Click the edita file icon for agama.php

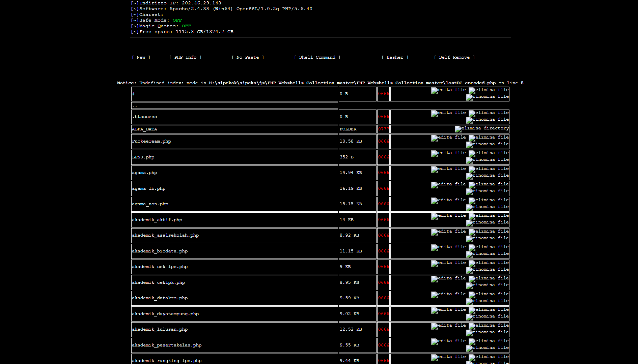[x=448, y=169]
